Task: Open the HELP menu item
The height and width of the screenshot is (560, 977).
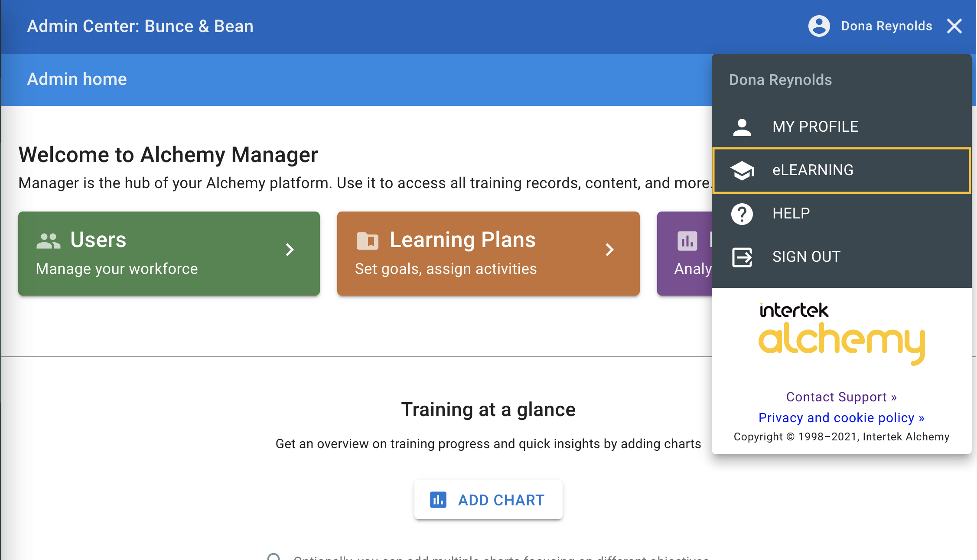Action: (841, 213)
